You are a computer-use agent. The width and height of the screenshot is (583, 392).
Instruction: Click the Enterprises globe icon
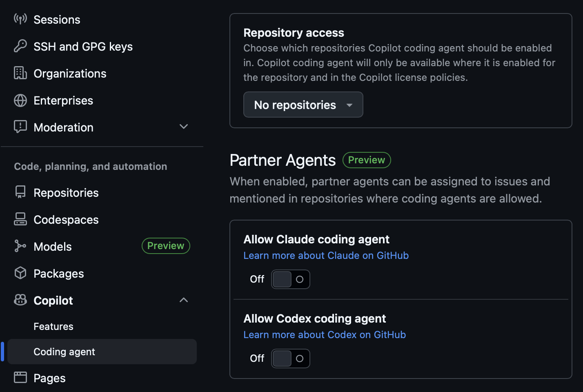(x=20, y=100)
